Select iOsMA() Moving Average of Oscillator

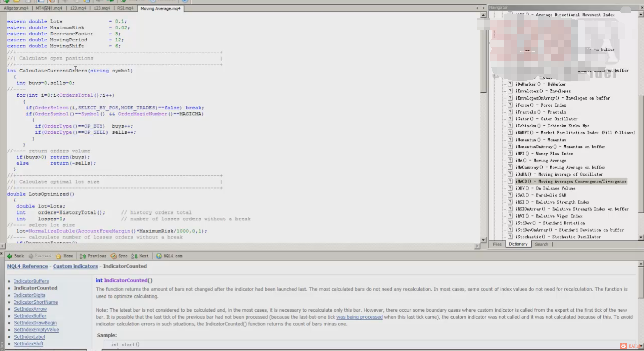(559, 174)
